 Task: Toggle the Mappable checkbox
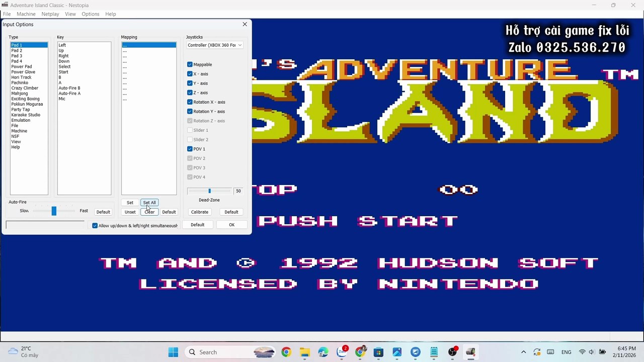click(x=190, y=64)
